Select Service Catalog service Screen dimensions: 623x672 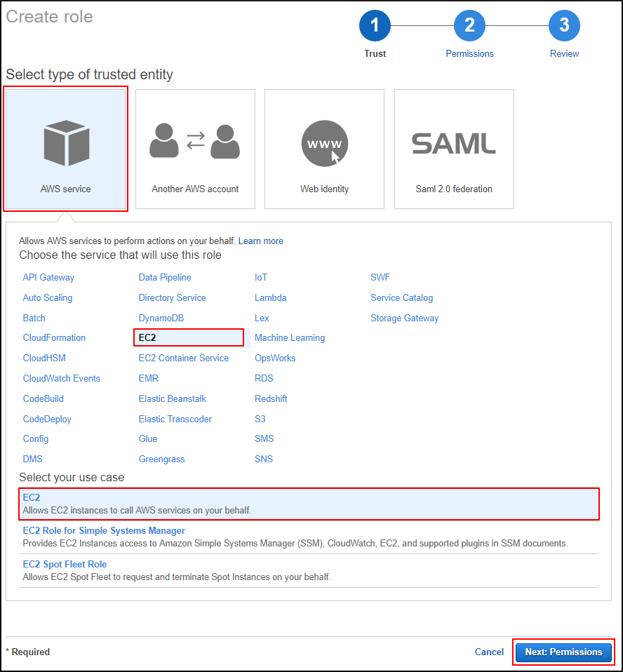click(402, 298)
